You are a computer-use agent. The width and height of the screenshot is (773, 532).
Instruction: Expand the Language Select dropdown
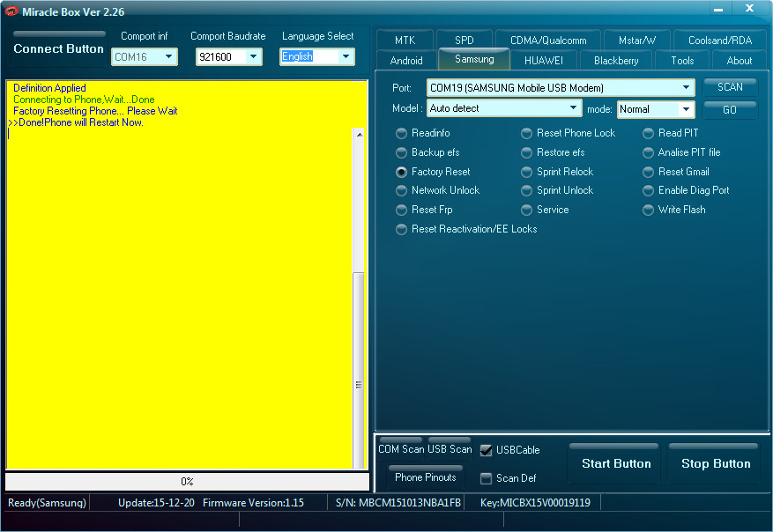pyautogui.click(x=345, y=57)
